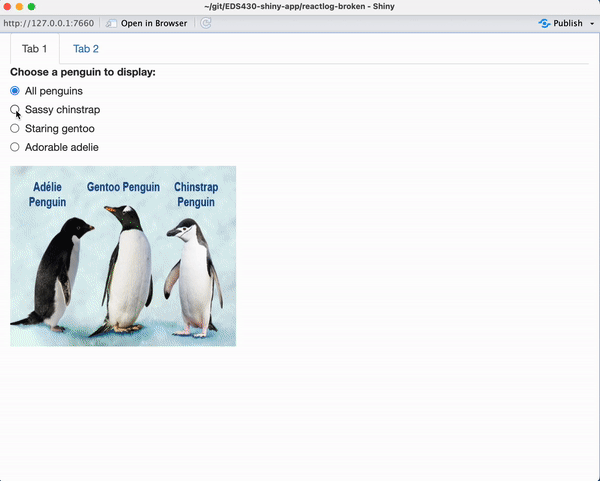Viewport: 600px width, 481px height.
Task: Reload the Shiny app with refresh icon
Action: (x=206, y=23)
